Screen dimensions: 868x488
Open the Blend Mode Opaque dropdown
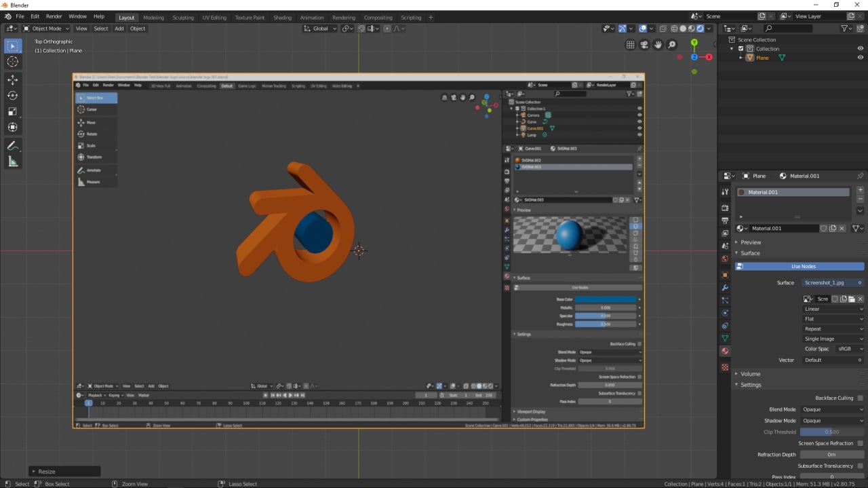(833, 409)
